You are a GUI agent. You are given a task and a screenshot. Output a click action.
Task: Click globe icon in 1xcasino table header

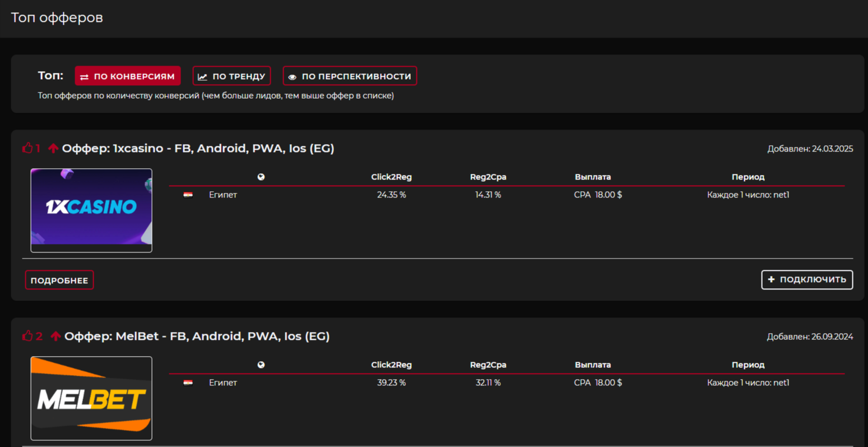[x=261, y=177]
